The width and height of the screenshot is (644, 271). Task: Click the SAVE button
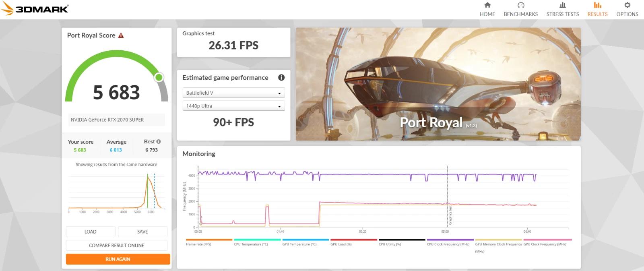142,232
